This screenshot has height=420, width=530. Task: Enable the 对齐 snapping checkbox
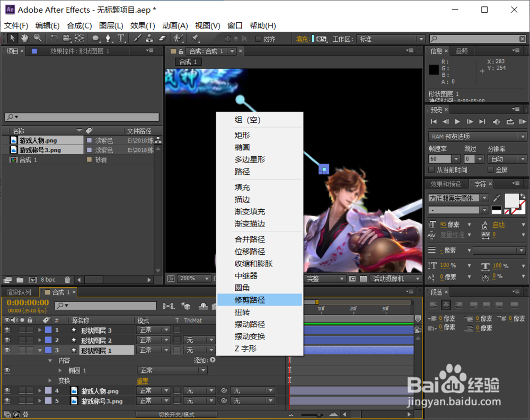point(259,39)
